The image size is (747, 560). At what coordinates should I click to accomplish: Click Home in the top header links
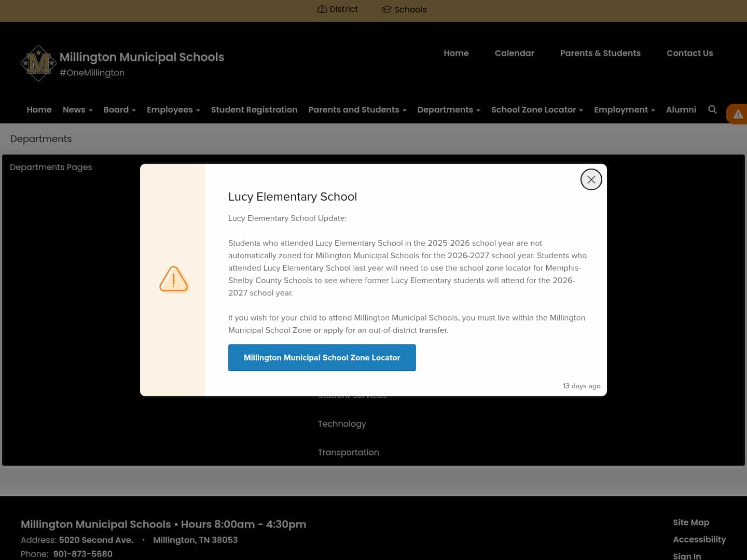(x=456, y=53)
